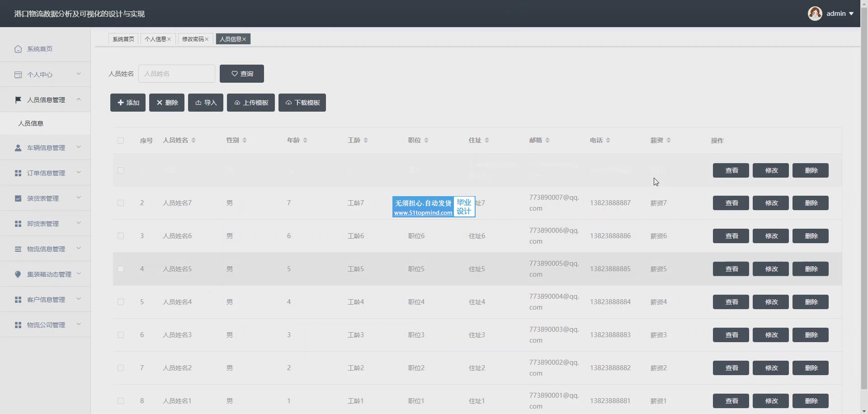868x414 pixels.
Task: Click the home icon beside 系统首页
Action: 18,49
